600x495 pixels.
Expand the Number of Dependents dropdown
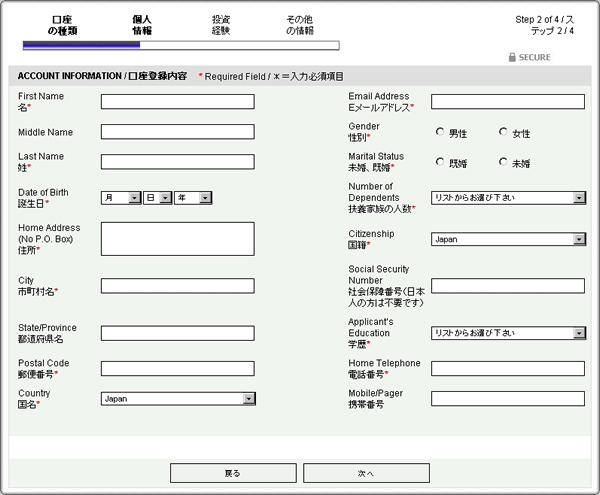508,198
